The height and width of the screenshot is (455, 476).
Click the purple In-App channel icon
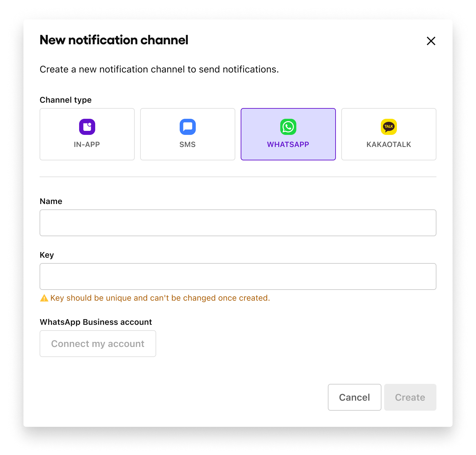pyautogui.click(x=87, y=127)
